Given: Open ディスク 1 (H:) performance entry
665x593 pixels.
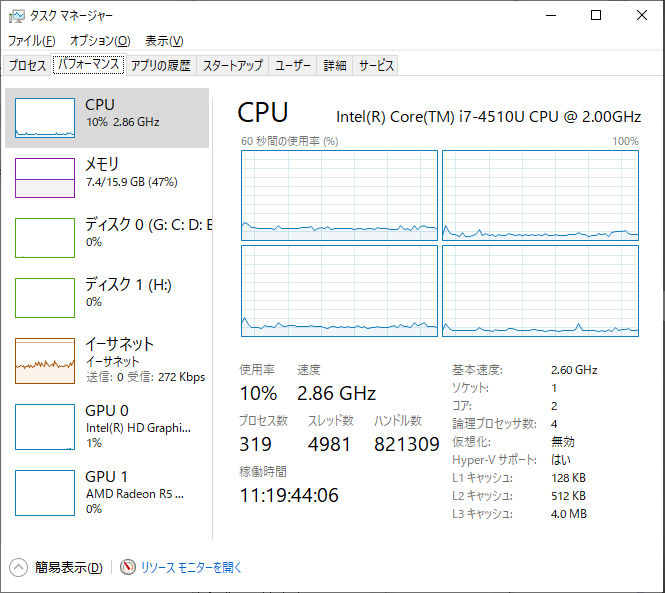Looking at the screenshot, I should (107, 297).
